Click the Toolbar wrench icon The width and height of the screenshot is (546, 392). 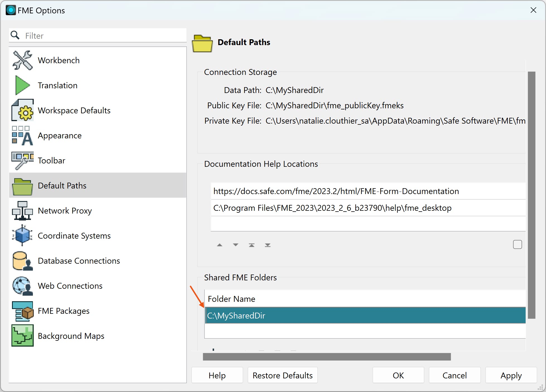point(23,160)
